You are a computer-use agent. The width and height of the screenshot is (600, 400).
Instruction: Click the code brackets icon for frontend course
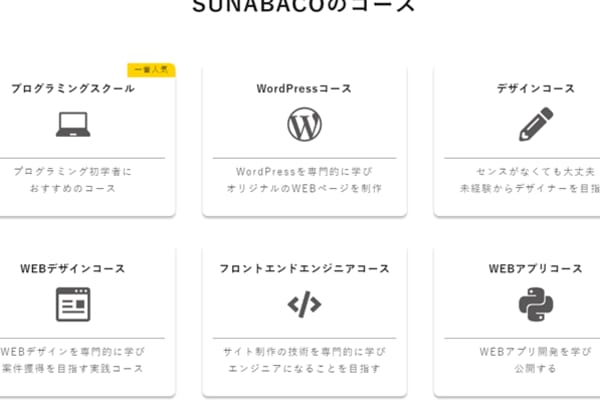click(x=304, y=304)
